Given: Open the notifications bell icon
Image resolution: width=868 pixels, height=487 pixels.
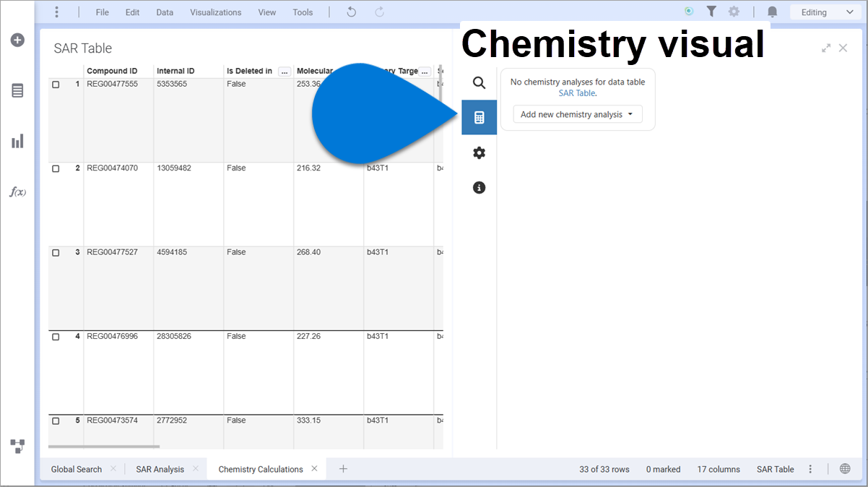Looking at the screenshot, I should [771, 12].
